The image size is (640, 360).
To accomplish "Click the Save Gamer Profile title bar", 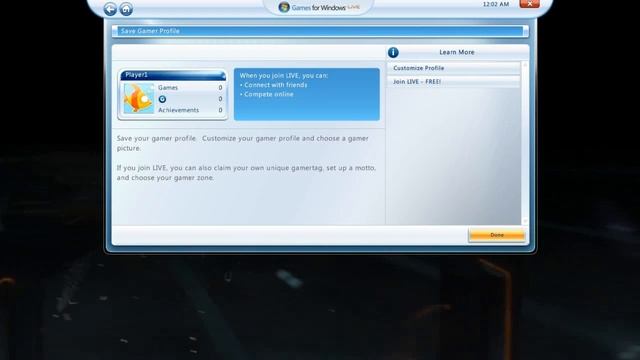I will pos(320,31).
